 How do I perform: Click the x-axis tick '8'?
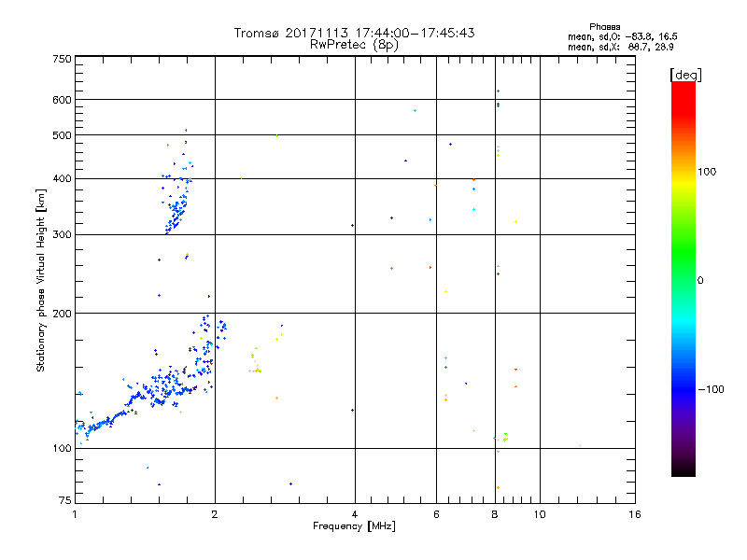click(495, 514)
